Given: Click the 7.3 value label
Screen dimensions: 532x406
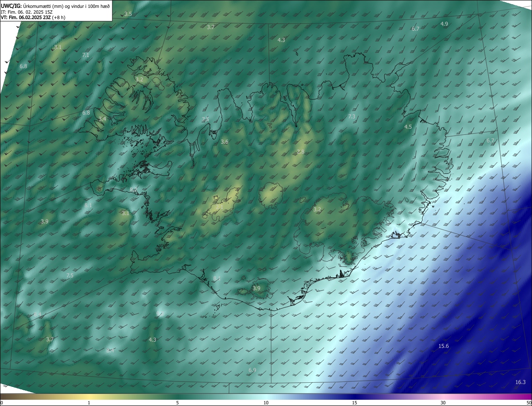Looking at the screenshot, I should [x=352, y=117].
